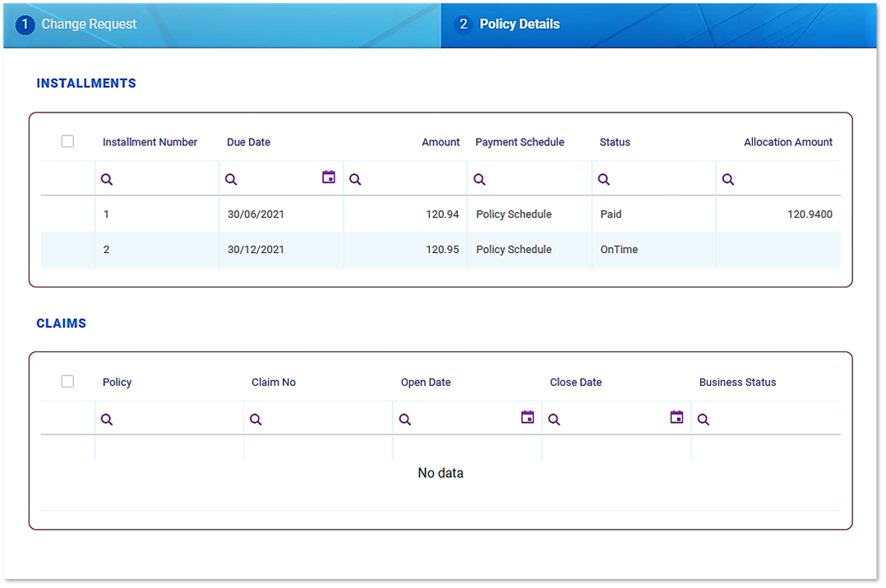Open the Close Date calendar picker
886x588 pixels.
[x=676, y=417]
